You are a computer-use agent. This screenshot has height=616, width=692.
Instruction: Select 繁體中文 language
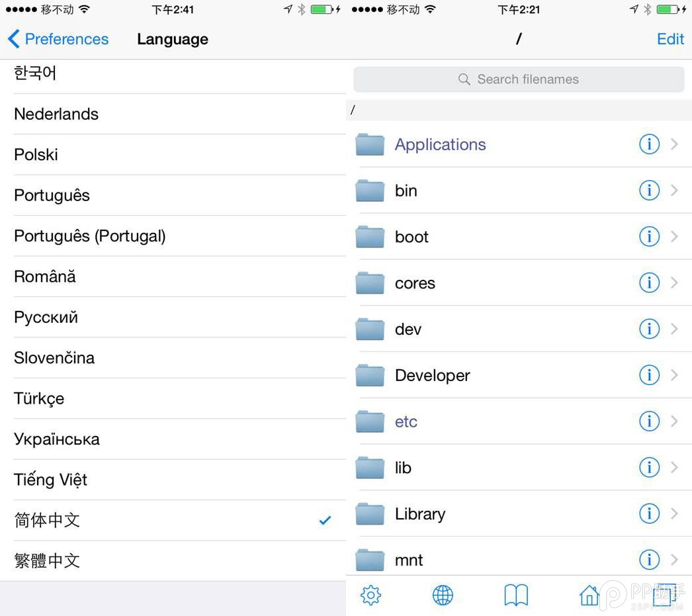(173, 560)
